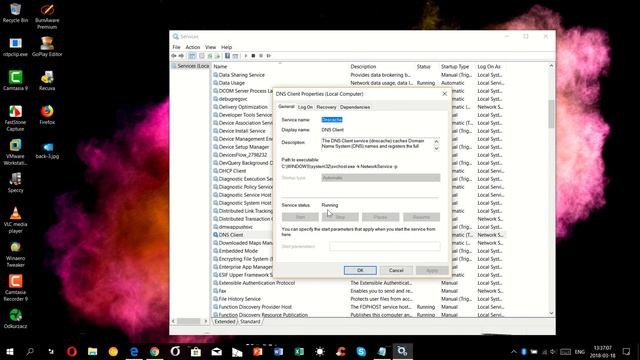Switch to Extended view tab
Image resolution: width=640 pixels, height=360 pixels.
[x=225, y=322]
